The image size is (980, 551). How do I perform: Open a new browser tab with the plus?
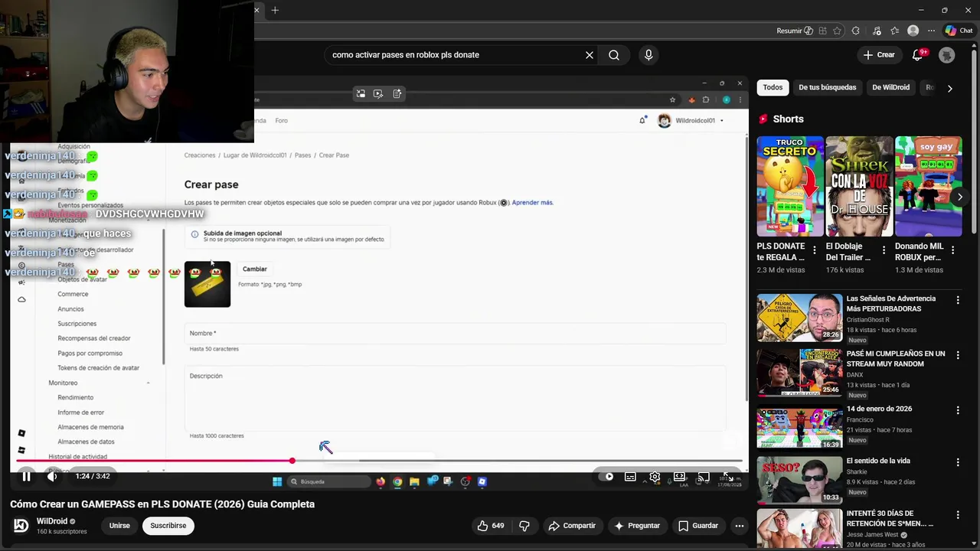pos(275,10)
